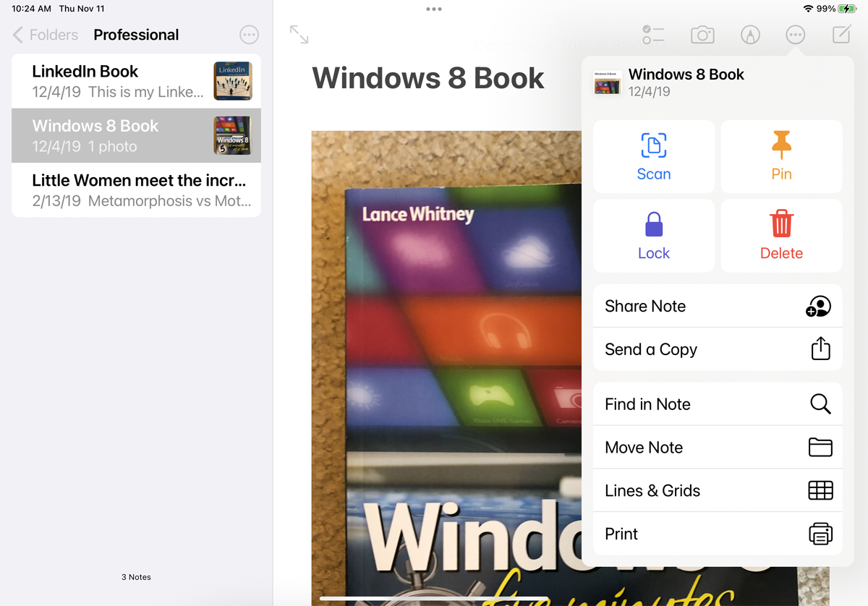This screenshot has width=868, height=606.
Task: Select Find in Note
Action: 718,404
